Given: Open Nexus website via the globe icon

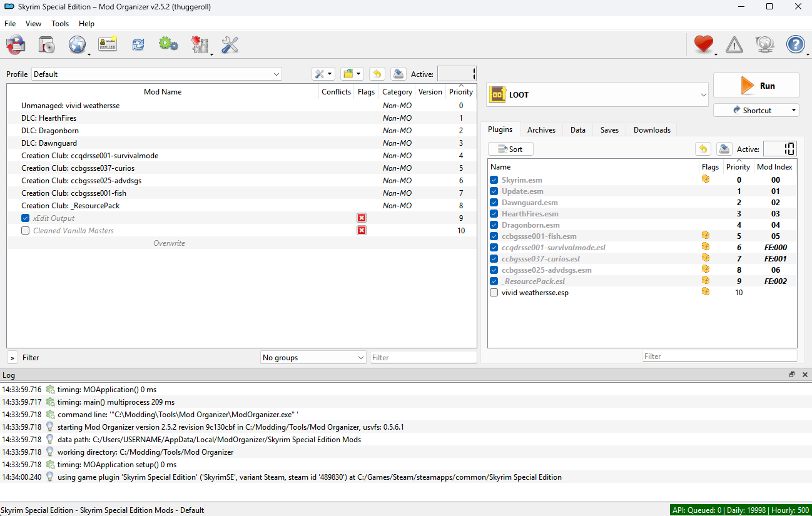Looking at the screenshot, I should (77, 44).
